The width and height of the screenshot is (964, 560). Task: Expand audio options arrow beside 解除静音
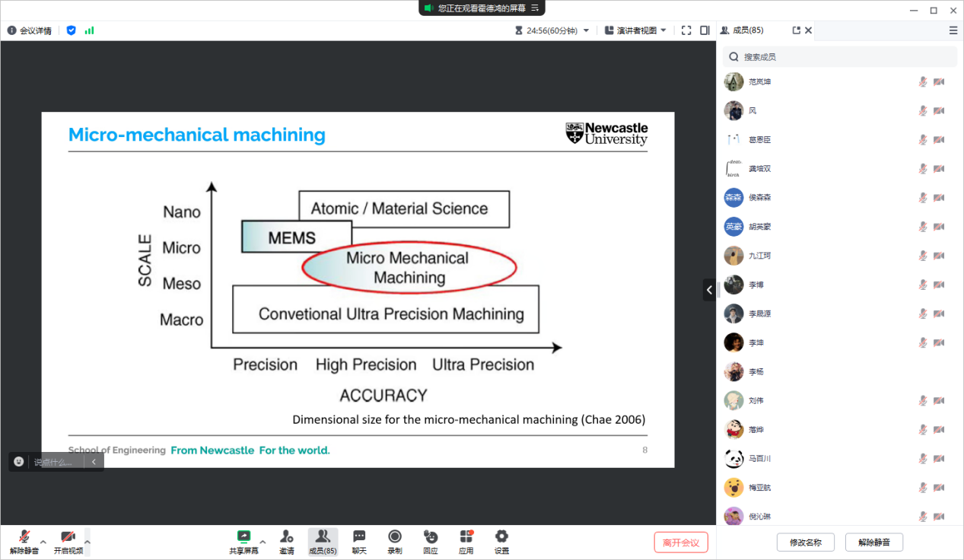[x=43, y=542]
